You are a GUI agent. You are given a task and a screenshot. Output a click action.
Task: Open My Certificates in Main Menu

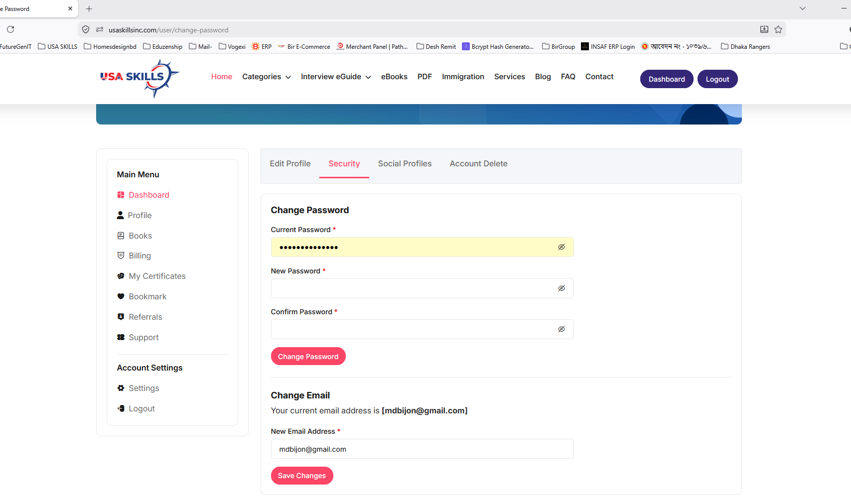click(157, 276)
